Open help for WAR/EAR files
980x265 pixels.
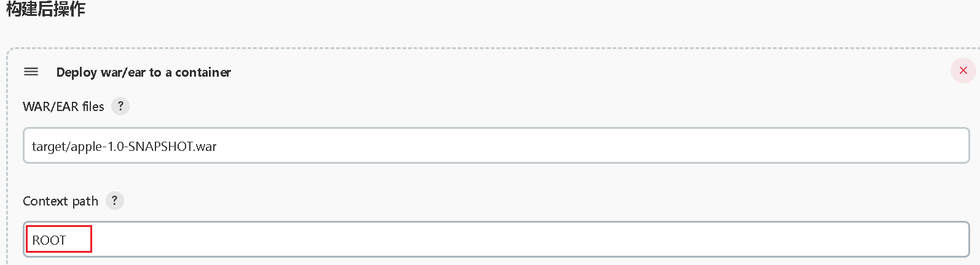click(x=120, y=106)
